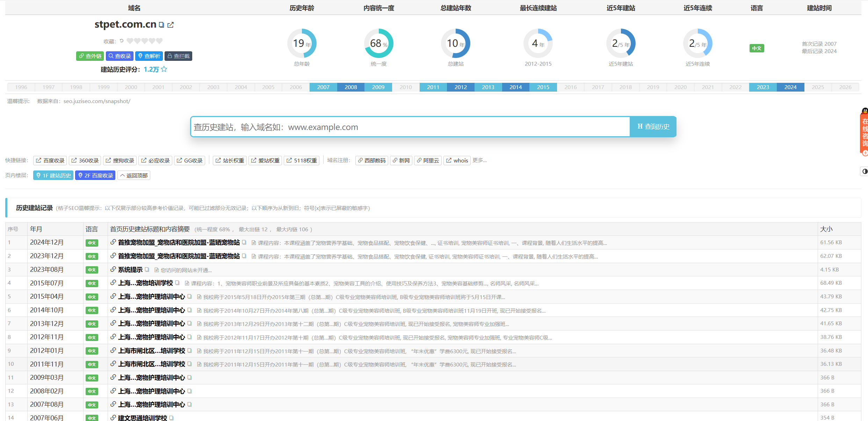The image size is (868, 421).
Task: Expand 更多 domain registrar options
Action: coord(479,160)
